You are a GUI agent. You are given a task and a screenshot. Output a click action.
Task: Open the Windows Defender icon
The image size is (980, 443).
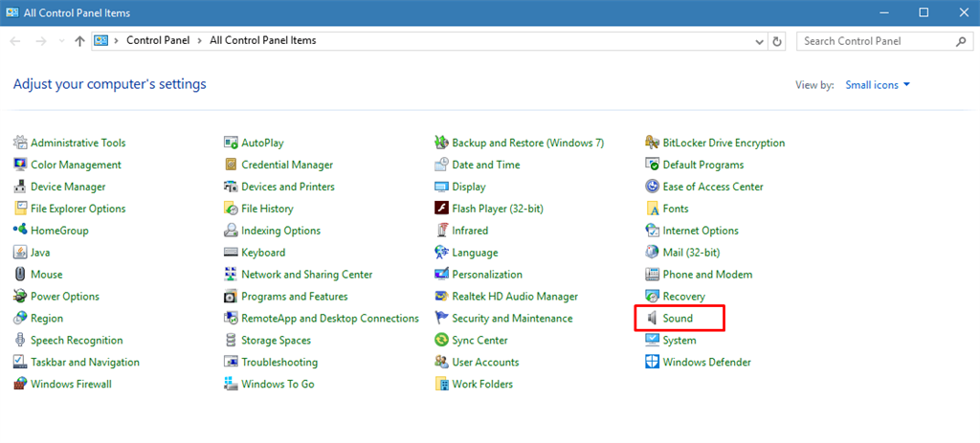click(652, 363)
